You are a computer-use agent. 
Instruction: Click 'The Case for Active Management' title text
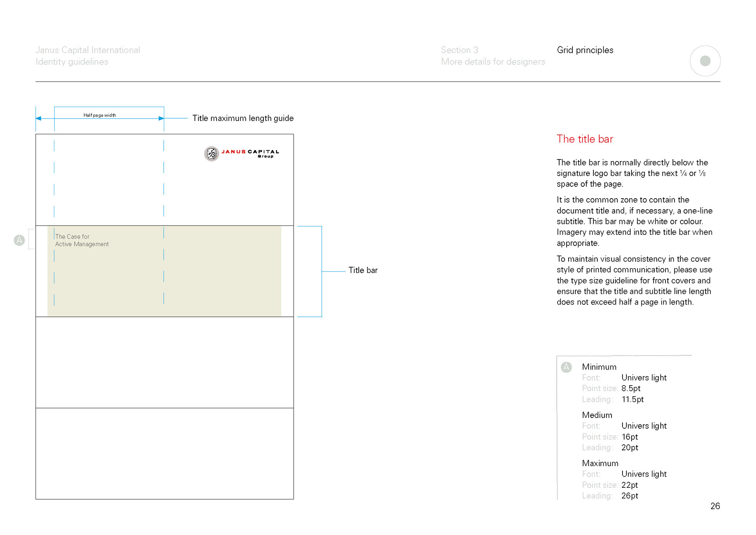click(x=82, y=240)
